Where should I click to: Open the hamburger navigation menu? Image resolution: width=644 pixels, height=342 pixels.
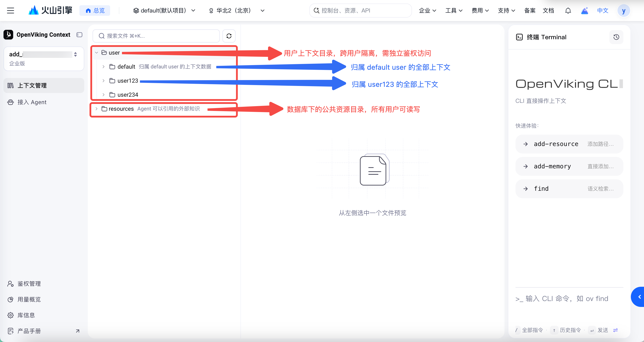coord(11,11)
